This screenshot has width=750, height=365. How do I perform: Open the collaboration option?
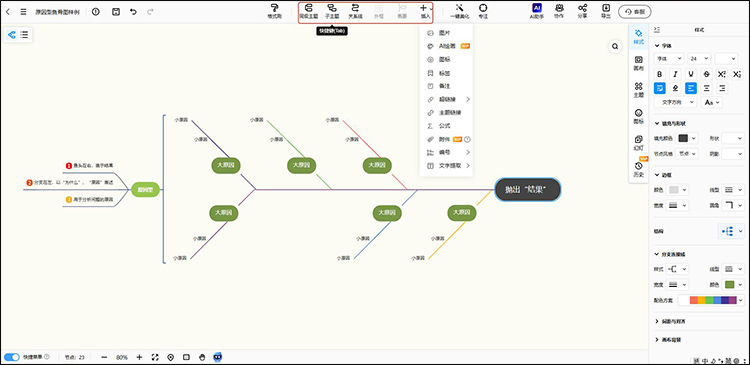click(x=559, y=11)
